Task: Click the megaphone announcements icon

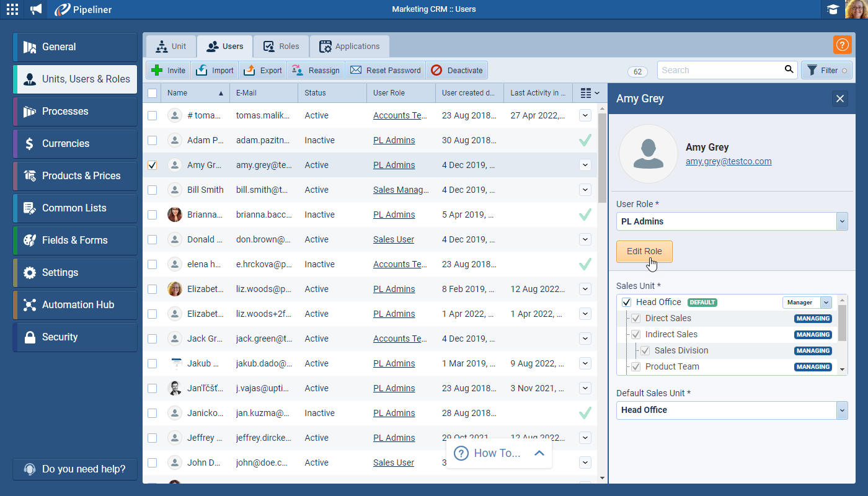Action: 37,9
